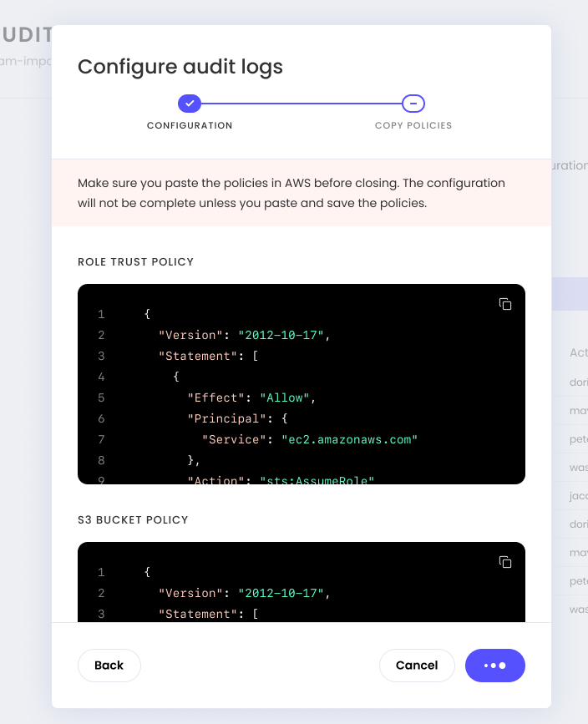Image resolution: width=588 pixels, height=724 pixels.
Task: Select the COPY POLICIES step label
Action: [413, 125]
